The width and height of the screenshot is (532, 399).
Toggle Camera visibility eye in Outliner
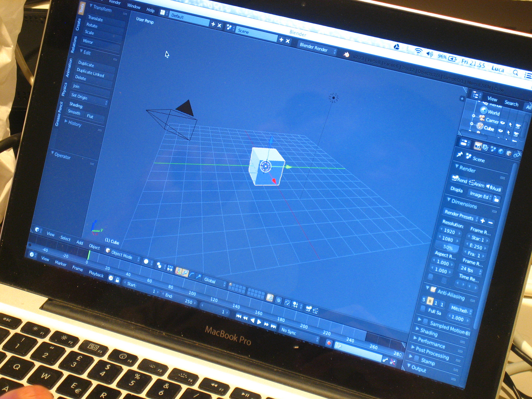pyautogui.click(x=503, y=123)
